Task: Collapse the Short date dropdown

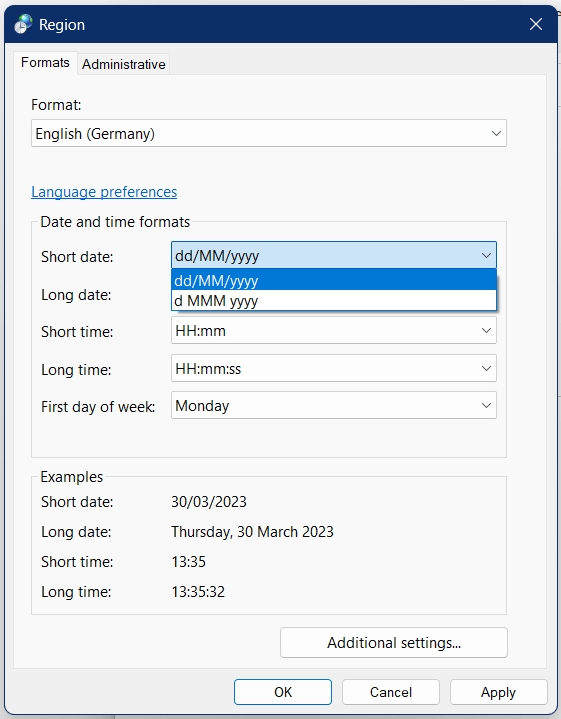Action: coord(334,255)
